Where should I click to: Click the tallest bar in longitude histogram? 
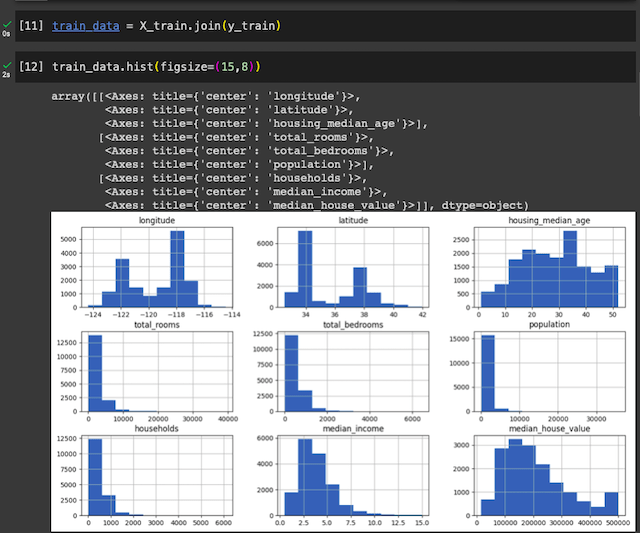click(x=177, y=269)
